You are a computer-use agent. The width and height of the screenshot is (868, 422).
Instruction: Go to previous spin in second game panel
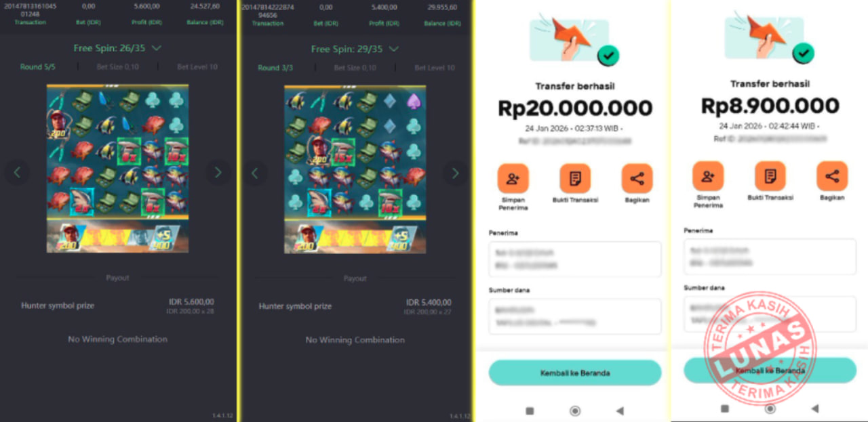click(254, 173)
